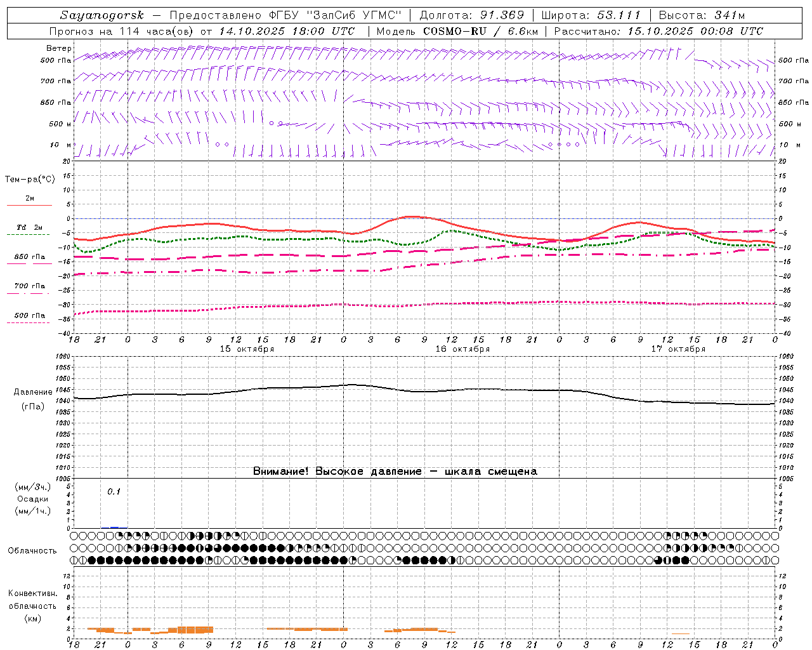
Task: Click the '16 октября' date label
Action: pyautogui.click(x=462, y=349)
